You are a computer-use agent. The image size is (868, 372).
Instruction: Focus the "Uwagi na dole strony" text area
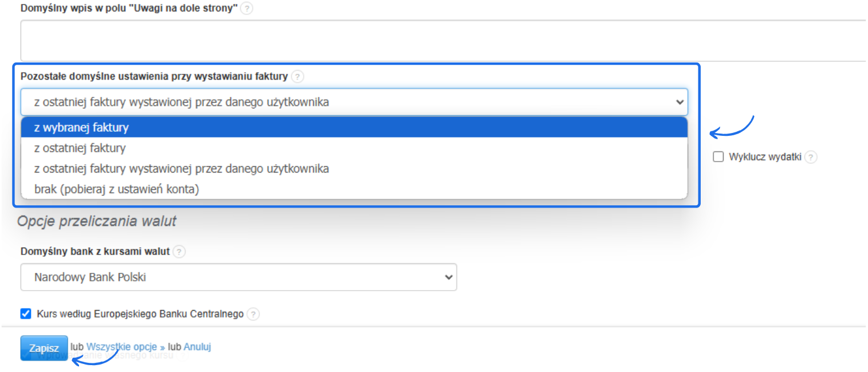(x=442, y=40)
